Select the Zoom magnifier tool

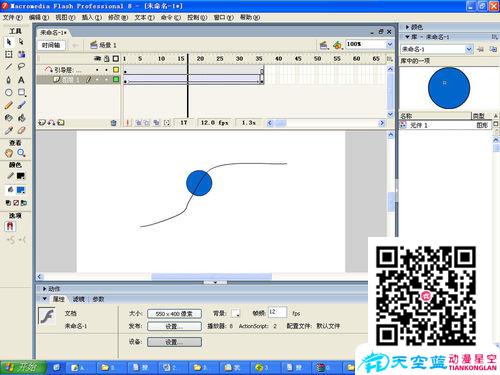[x=21, y=153]
